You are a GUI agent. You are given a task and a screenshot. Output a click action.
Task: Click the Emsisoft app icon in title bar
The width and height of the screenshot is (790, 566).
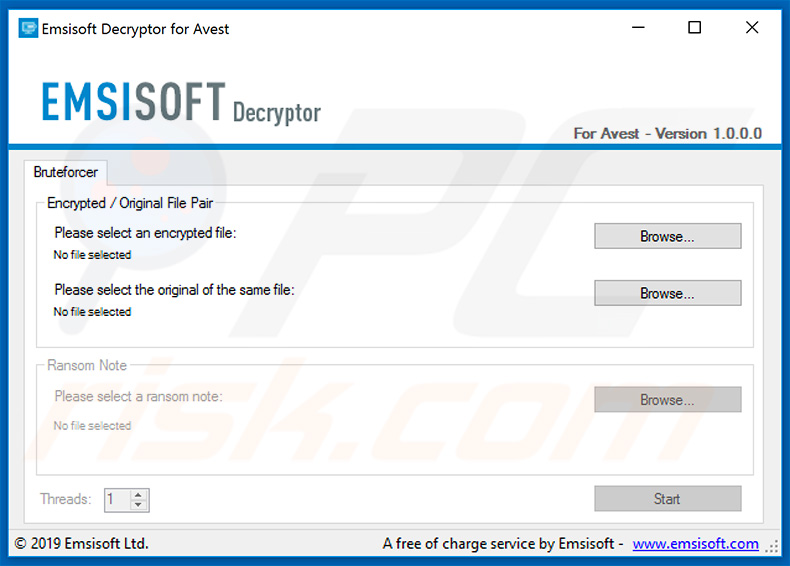point(28,28)
